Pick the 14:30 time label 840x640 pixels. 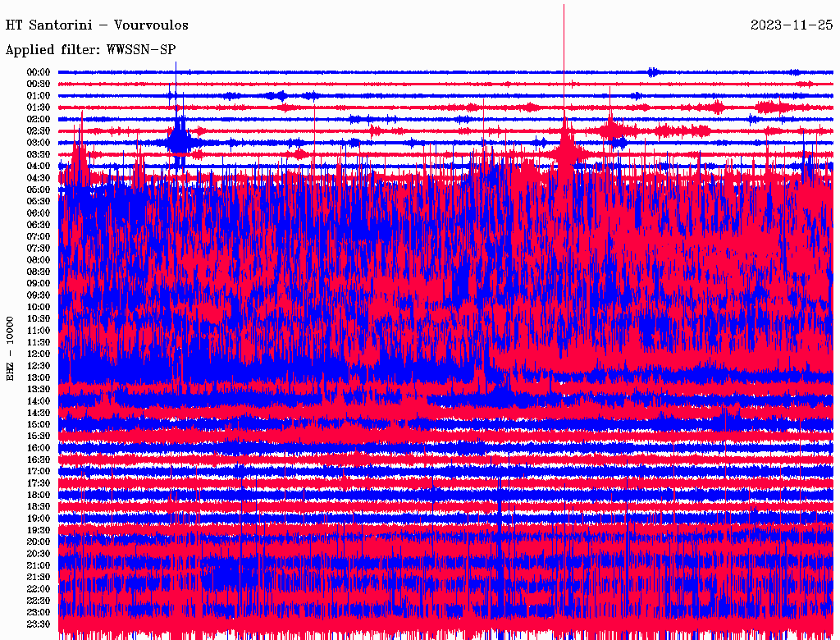click(x=39, y=413)
